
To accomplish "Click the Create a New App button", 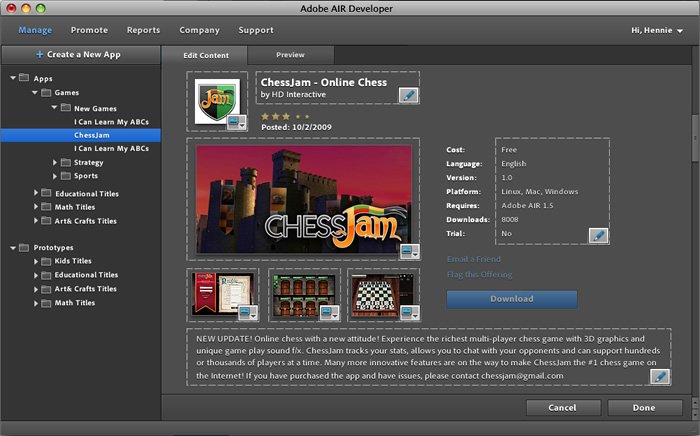I will [80, 54].
